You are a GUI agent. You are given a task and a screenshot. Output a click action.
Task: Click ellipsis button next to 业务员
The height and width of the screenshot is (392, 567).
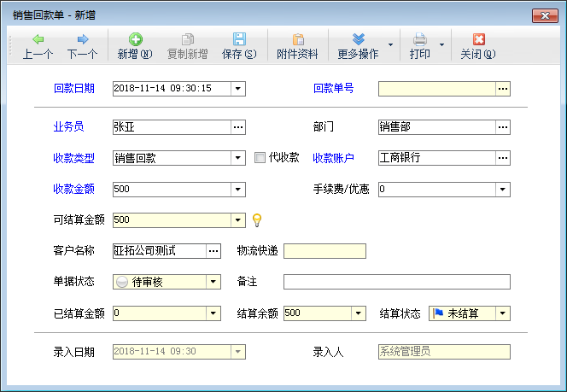238,127
